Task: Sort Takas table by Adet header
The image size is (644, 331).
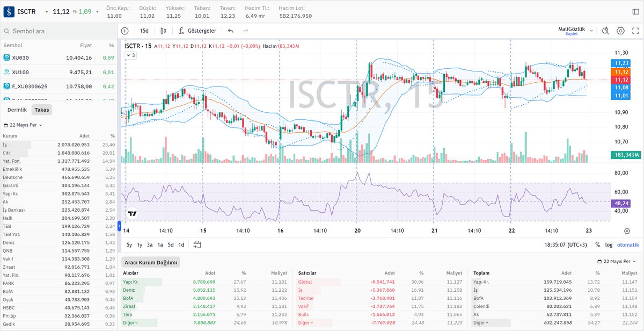Action: (x=84, y=136)
